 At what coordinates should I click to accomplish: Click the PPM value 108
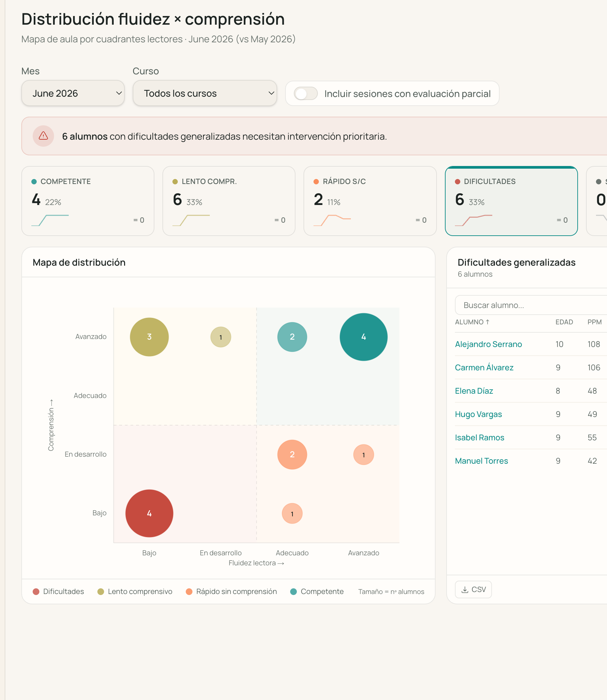tap(594, 344)
